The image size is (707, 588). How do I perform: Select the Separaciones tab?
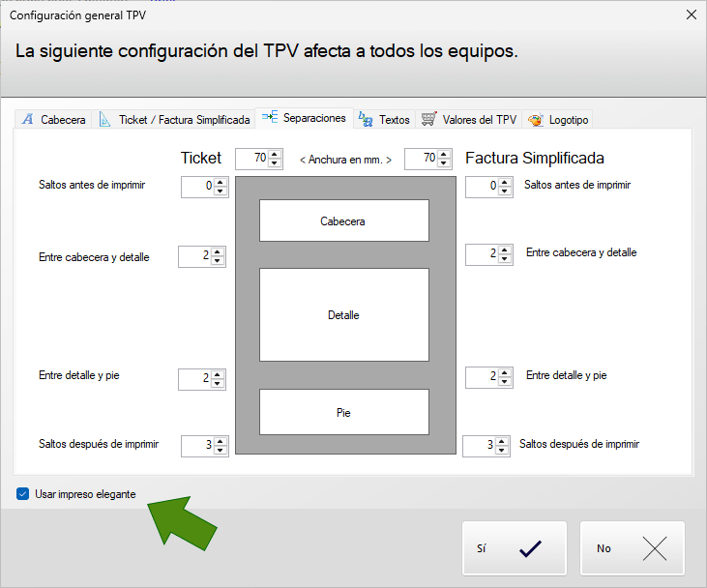(304, 118)
